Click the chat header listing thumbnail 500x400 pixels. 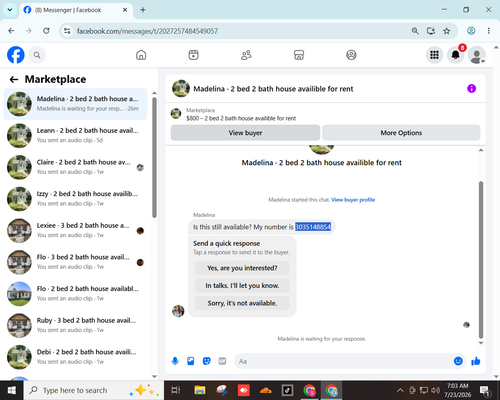click(181, 88)
